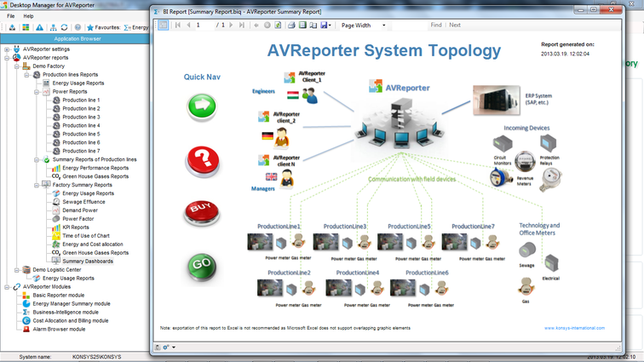Jump to the last report page
The height and width of the screenshot is (362, 644).
(242, 25)
